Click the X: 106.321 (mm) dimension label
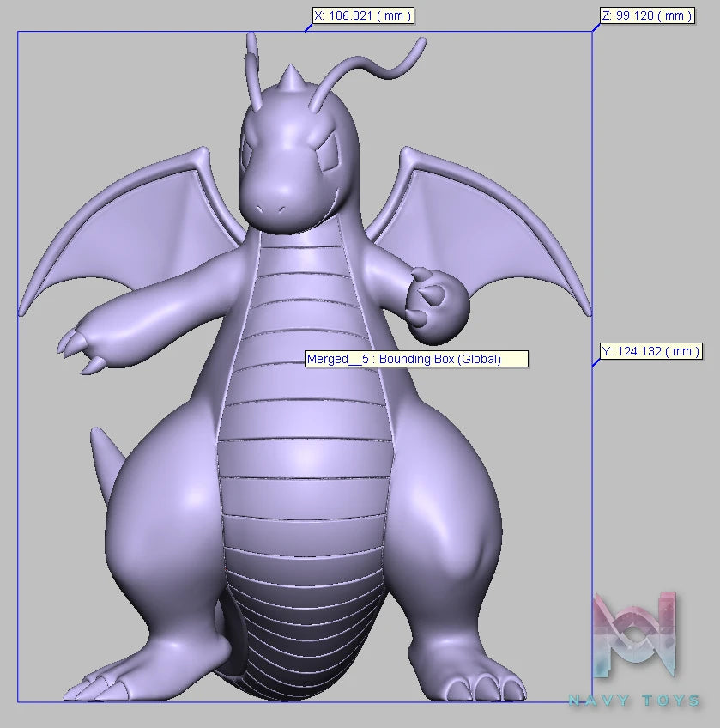Viewport: 720px width, 728px height. pyautogui.click(x=363, y=15)
